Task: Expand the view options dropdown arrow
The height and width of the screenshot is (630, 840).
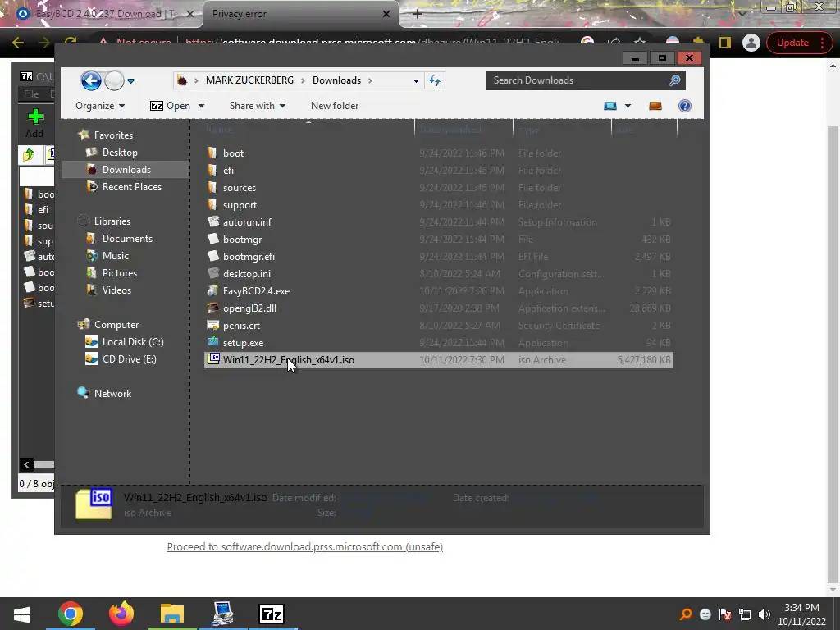Action: [x=628, y=106]
